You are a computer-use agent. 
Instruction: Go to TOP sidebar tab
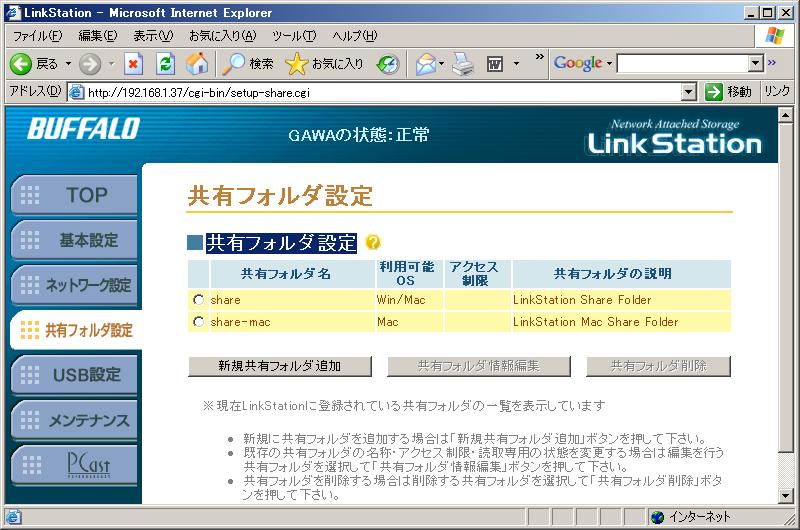click(74, 195)
